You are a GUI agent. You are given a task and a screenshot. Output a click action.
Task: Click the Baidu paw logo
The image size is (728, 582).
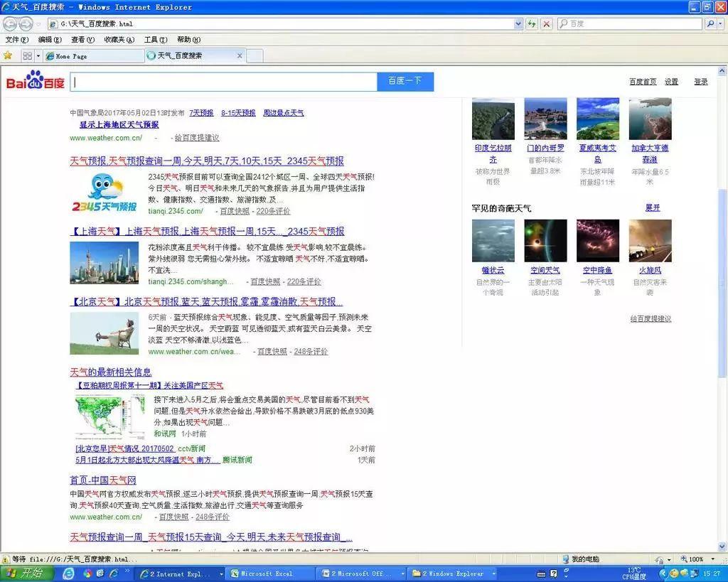coord(36,80)
